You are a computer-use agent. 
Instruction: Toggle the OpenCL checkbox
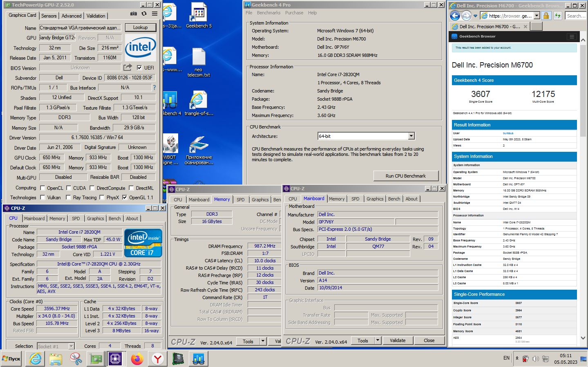[x=42, y=188]
